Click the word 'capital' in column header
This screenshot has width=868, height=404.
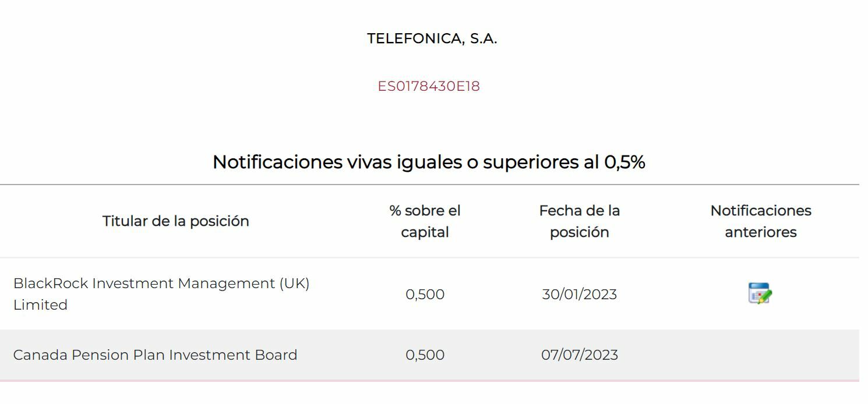click(x=425, y=232)
